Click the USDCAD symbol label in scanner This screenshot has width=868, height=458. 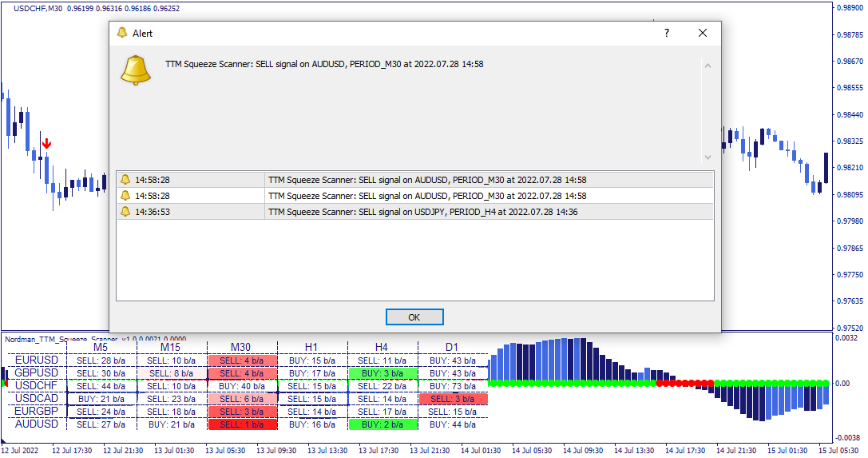pyautogui.click(x=36, y=398)
